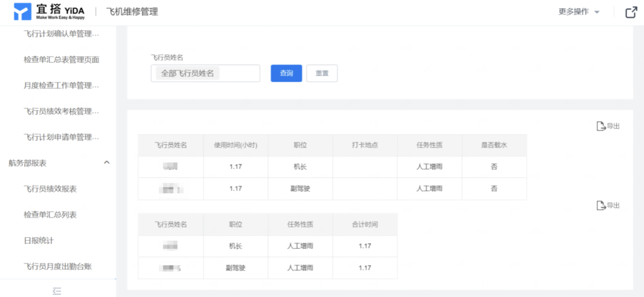Open 飞行员绩效报表 in the sidebar
Screen dimensions: 644x297
pos(50,188)
